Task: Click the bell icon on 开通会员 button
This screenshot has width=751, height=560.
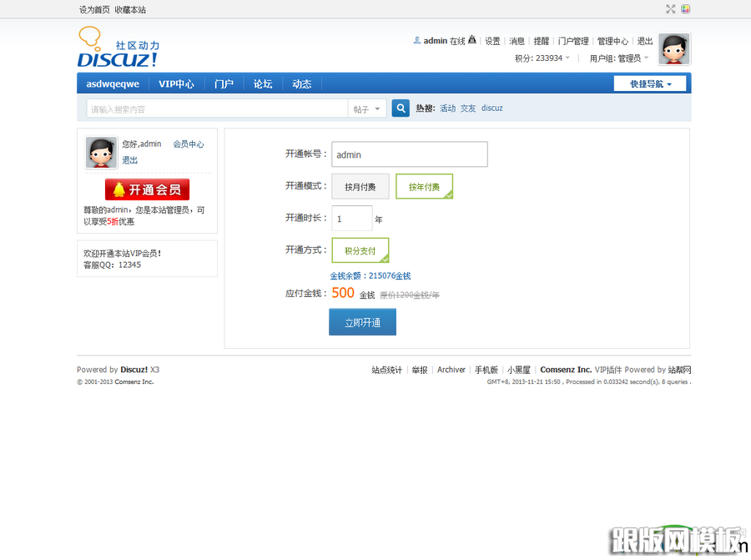Action: [118, 189]
